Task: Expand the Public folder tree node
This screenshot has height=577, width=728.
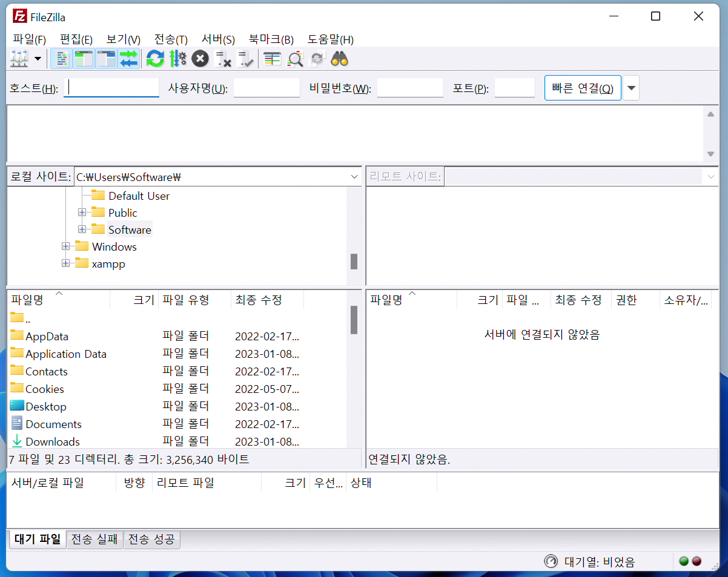Action: [82, 213]
